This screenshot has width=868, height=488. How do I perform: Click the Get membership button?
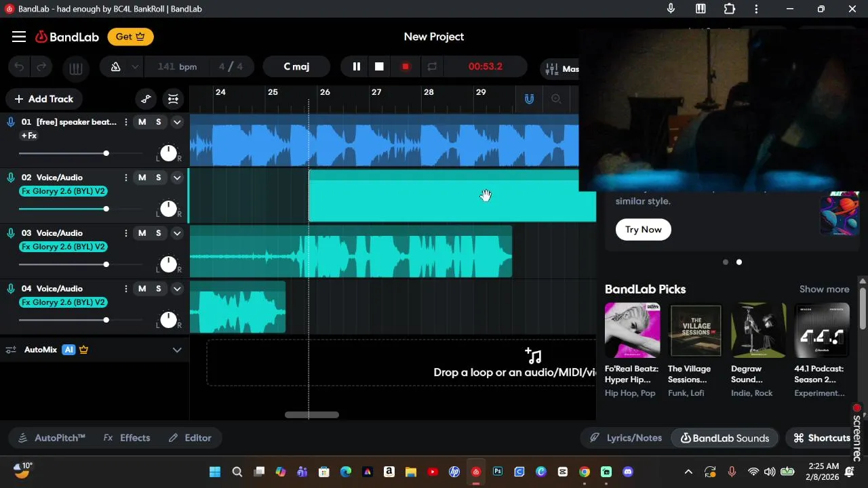130,37
